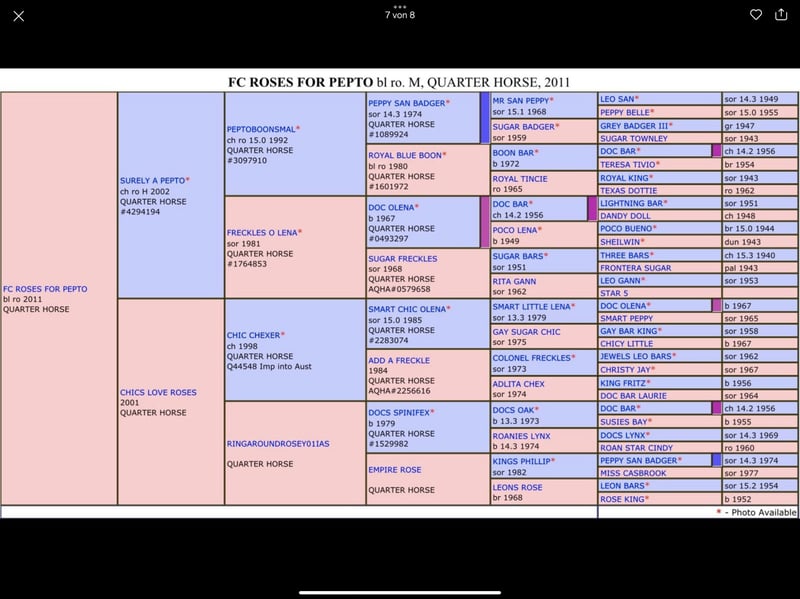The height and width of the screenshot is (599, 800).
Task: Follow the CHIC CHEXER link
Action: [x=254, y=335]
